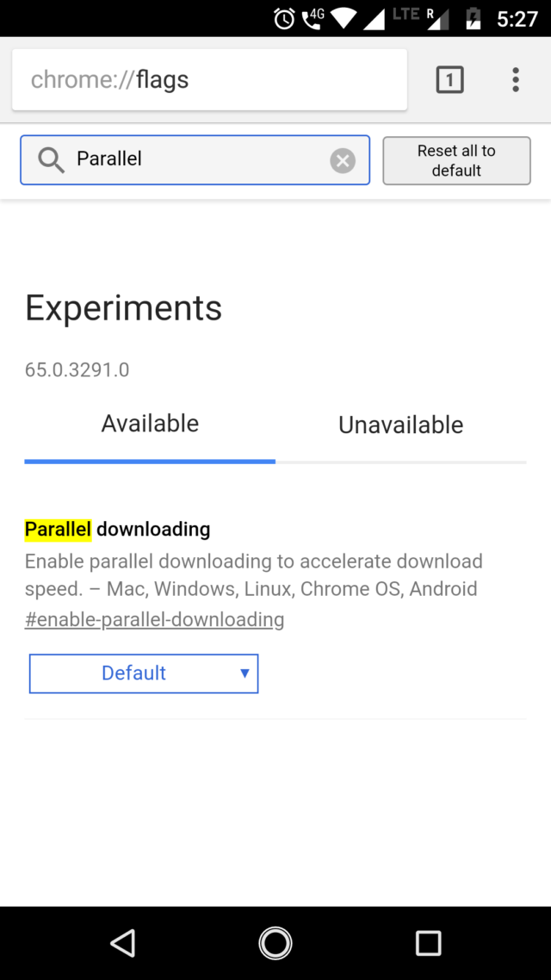551x980 pixels.
Task: Open the Chrome overflow menu
Action: [x=515, y=79]
